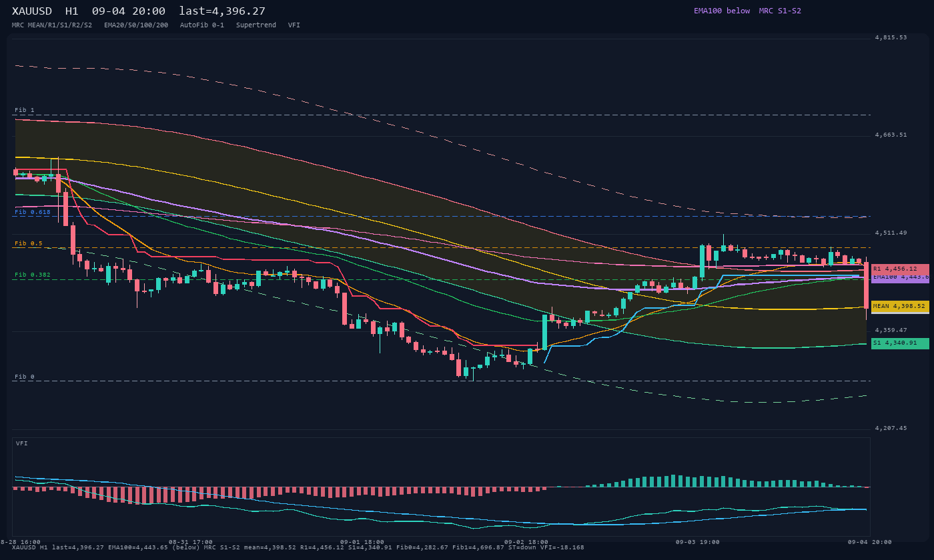
Task: Click the bottom status summary line
Action: pos(298,547)
